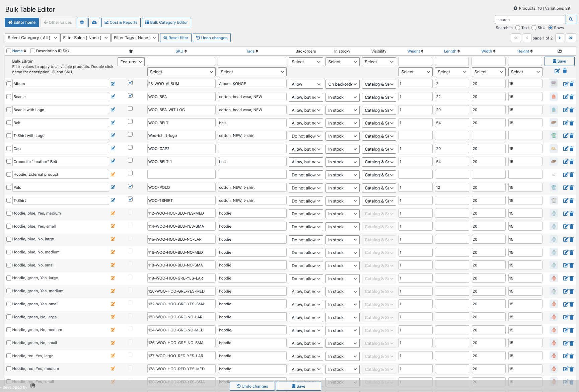Click the Save button at the bottom
Screen dimensions: 579x392
[x=298, y=386]
